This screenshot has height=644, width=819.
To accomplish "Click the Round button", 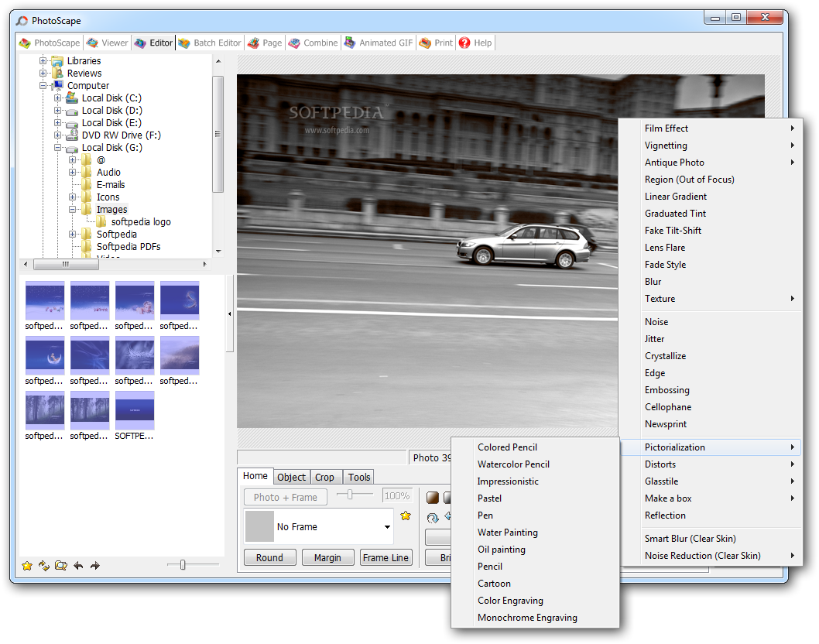I will [269, 557].
